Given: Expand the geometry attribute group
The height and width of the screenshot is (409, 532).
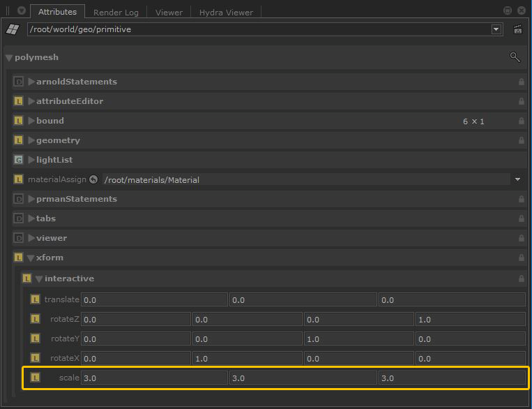Looking at the screenshot, I should click(31, 140).
